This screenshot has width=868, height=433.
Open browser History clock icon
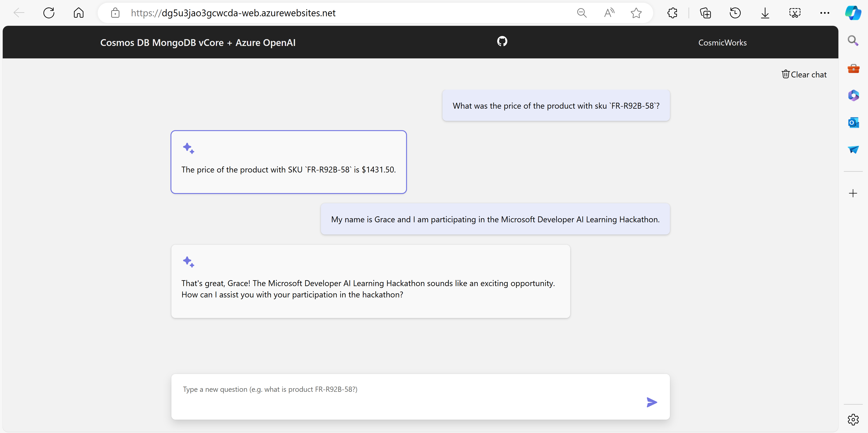tap(735, 13)
